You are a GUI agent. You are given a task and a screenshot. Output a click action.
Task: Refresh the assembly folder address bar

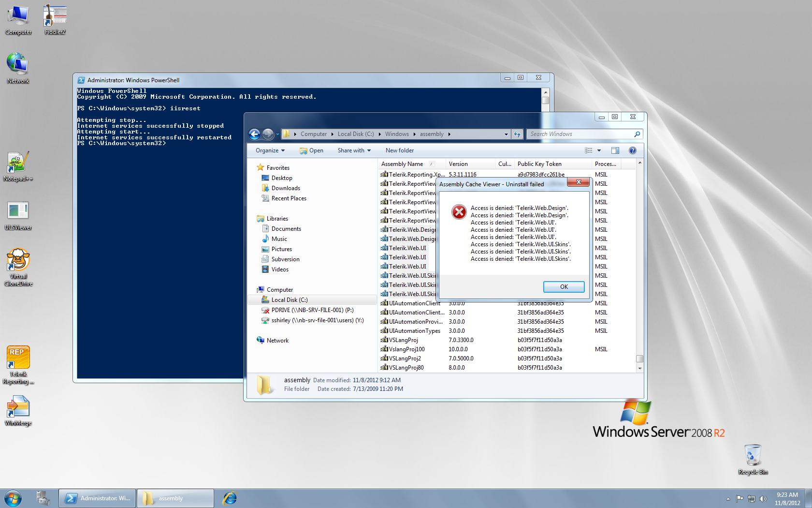coord(517,134)
